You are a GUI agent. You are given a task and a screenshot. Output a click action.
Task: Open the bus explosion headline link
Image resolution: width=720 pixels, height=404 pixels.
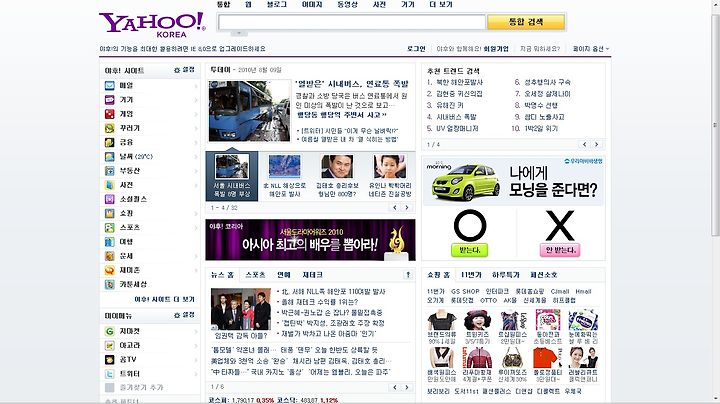[x=352, y=84]
